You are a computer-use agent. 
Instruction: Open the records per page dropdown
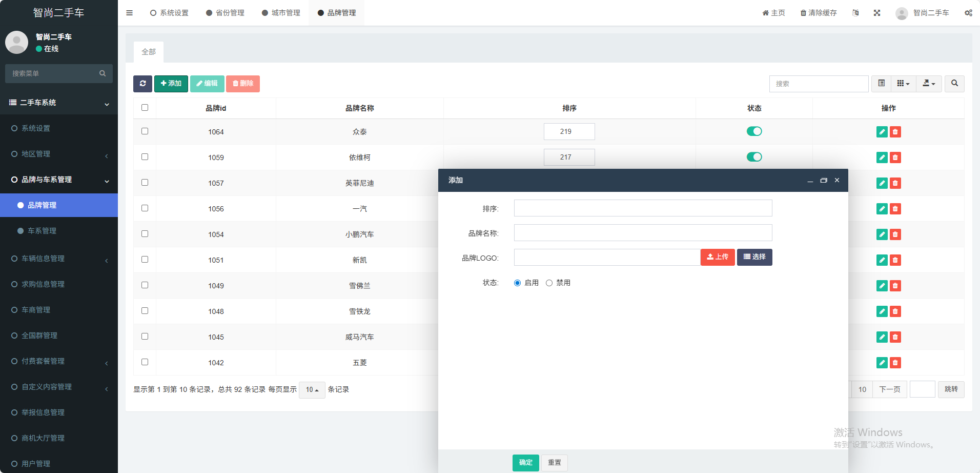[x=312, y=390]
